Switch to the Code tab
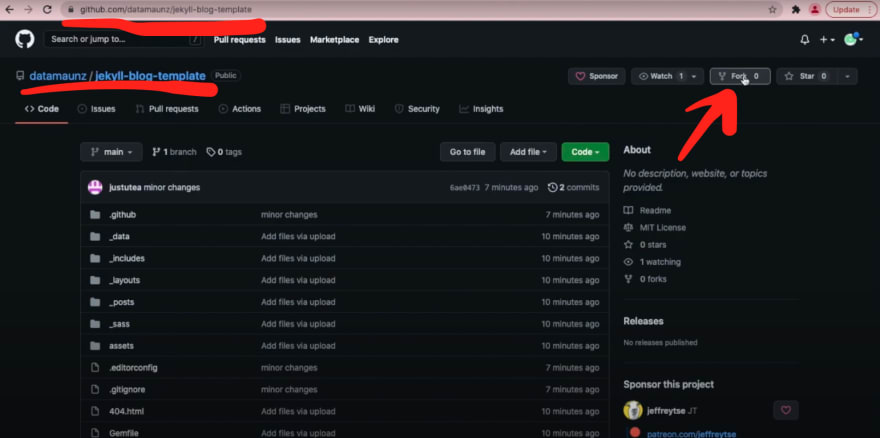Image resolution: width=880 pixels, height=438 pixels. coord(42,109)
